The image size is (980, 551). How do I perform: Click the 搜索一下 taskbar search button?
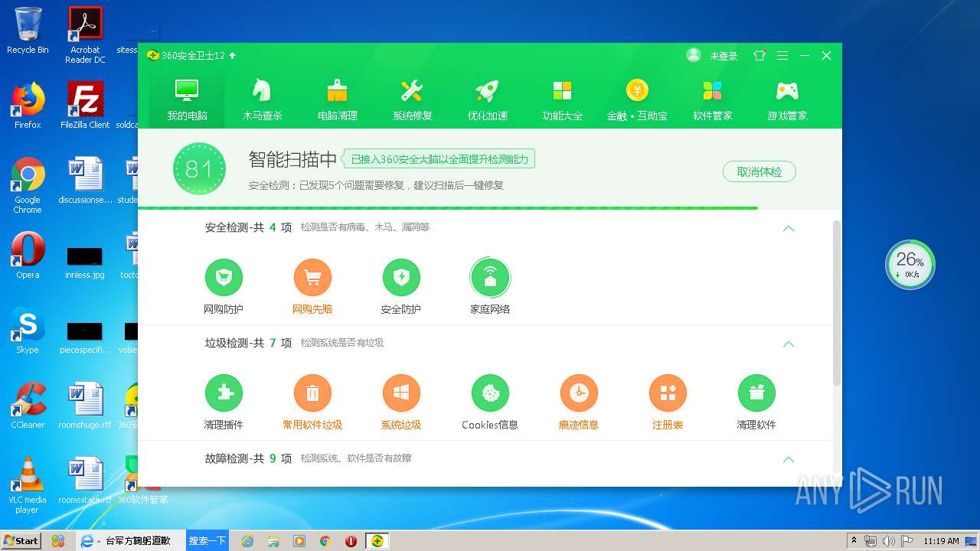pyautogui.click(x=207, y=540)
